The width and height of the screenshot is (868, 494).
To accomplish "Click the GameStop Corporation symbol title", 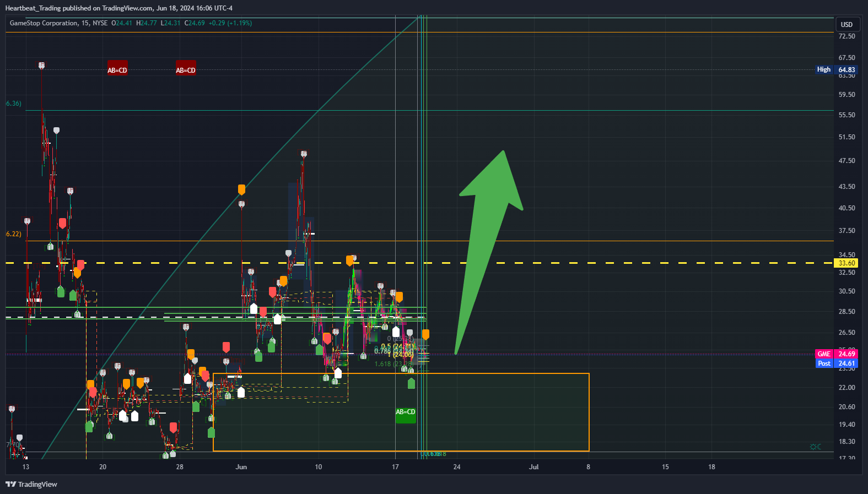I will [44, 23].
